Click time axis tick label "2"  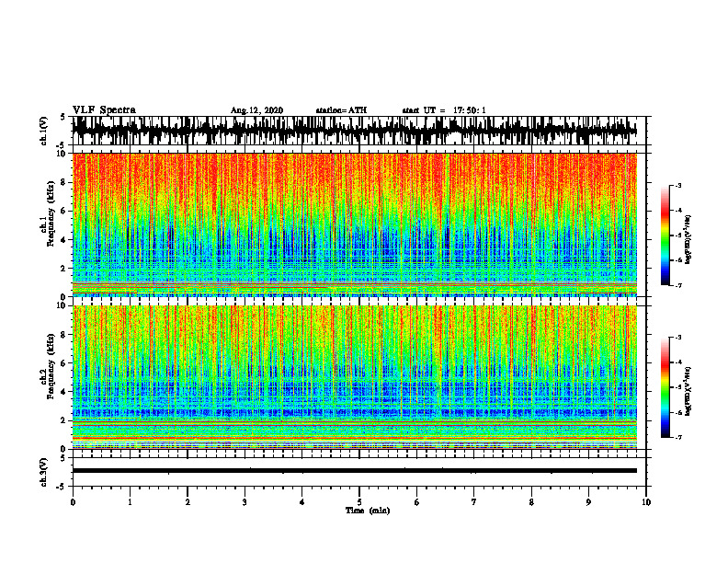[x=188, y=502]
